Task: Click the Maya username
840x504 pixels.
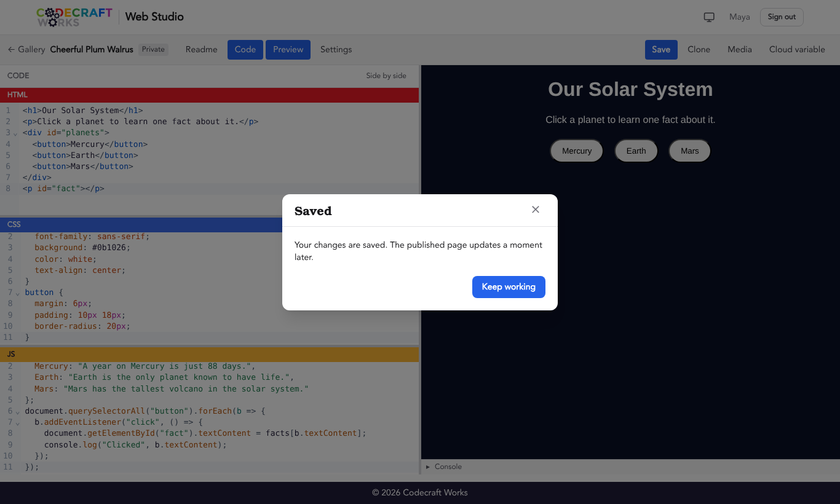Action: click(x=740, y=17)
